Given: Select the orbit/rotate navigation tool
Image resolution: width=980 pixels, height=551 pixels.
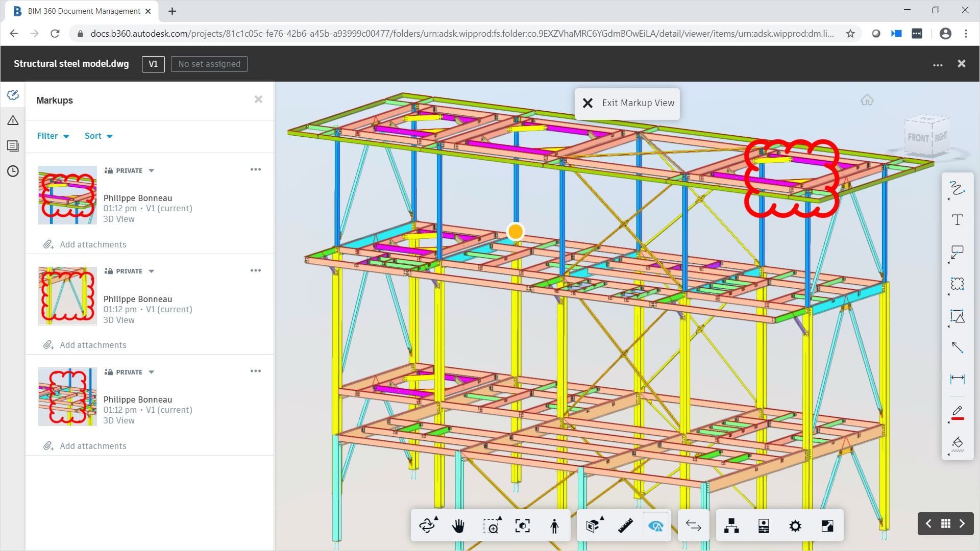Looking at the screenshot, I should tap(427, 525).
